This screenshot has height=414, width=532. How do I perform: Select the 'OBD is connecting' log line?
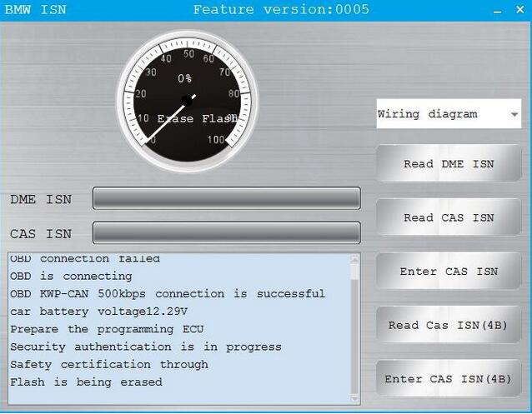click(x=71, y=276)
